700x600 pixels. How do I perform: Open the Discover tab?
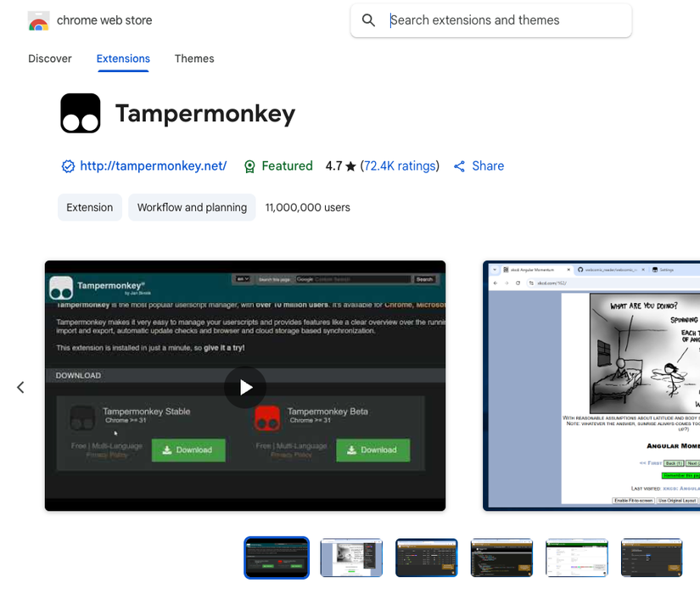50,59
